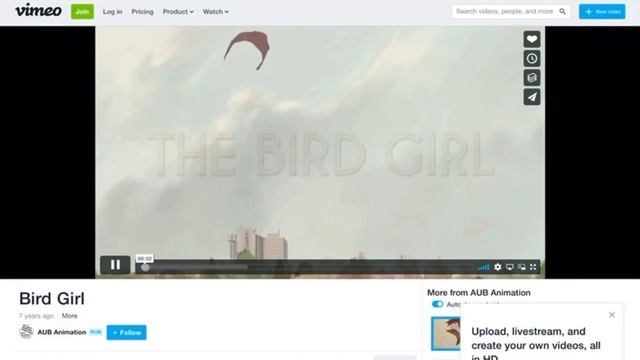Share the video via paper plane icon

(x=532, y=97)
